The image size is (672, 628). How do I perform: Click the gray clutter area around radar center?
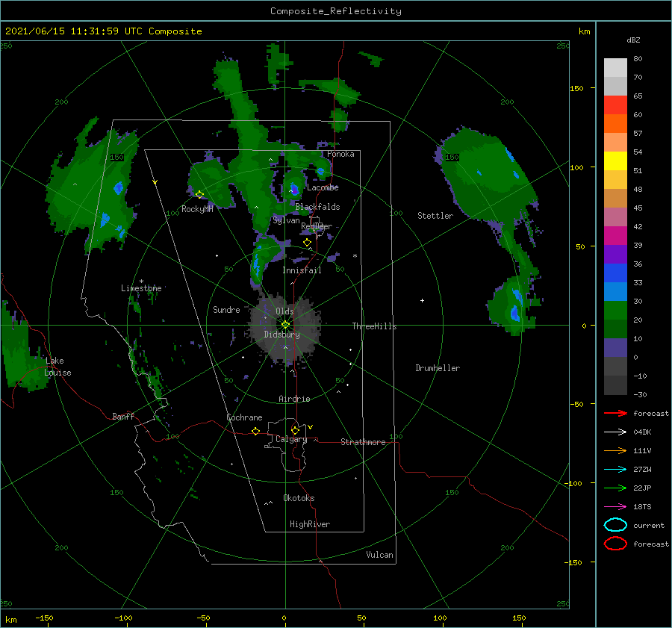285,328
